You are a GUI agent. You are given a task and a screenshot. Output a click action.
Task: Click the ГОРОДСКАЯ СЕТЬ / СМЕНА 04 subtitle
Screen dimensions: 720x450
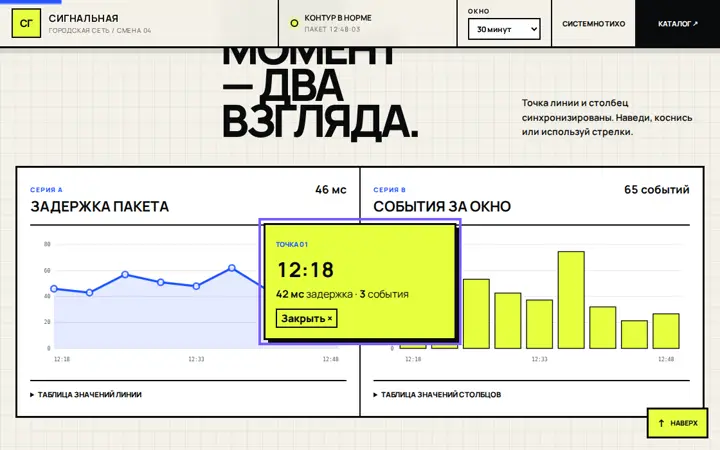pos(100,31)
